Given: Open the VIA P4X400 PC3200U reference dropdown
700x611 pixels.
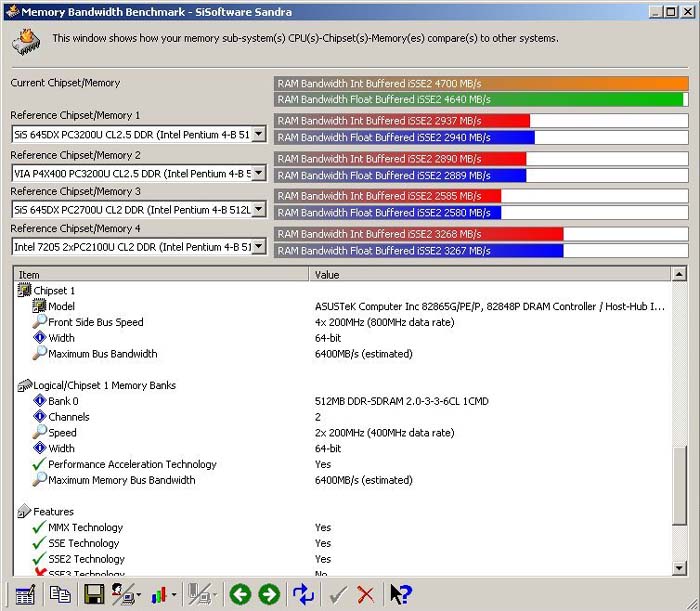Looking at the screenshot, I should (259, 172).
